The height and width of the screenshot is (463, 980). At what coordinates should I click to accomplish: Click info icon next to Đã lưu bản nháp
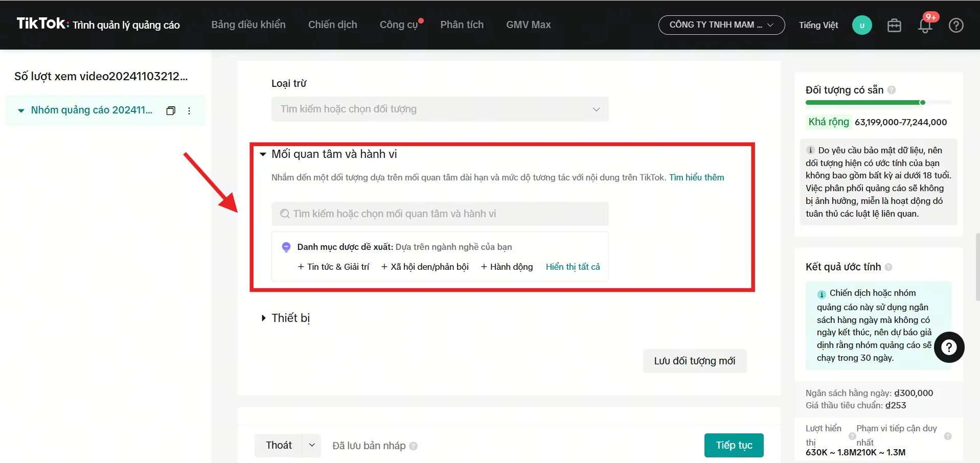pyautogui.click(x=414, y=446)
